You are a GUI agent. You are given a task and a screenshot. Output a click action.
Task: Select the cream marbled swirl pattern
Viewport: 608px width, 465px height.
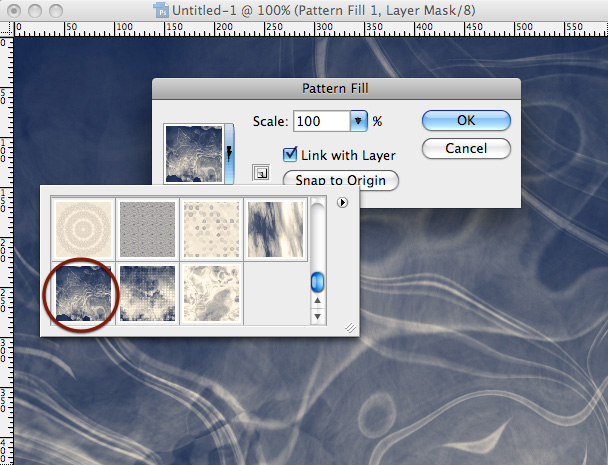point(211,293)
